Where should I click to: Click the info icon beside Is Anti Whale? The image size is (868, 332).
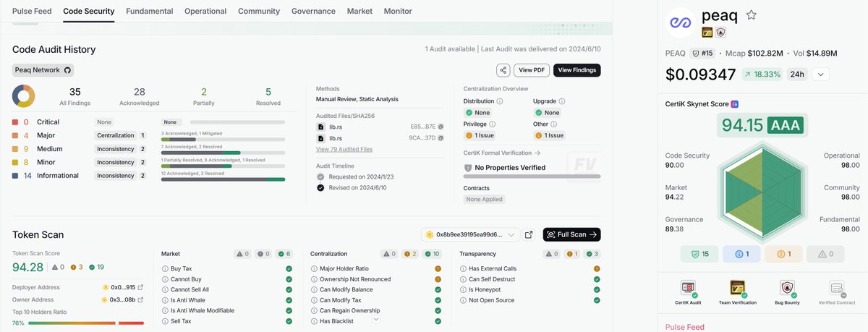165,300
